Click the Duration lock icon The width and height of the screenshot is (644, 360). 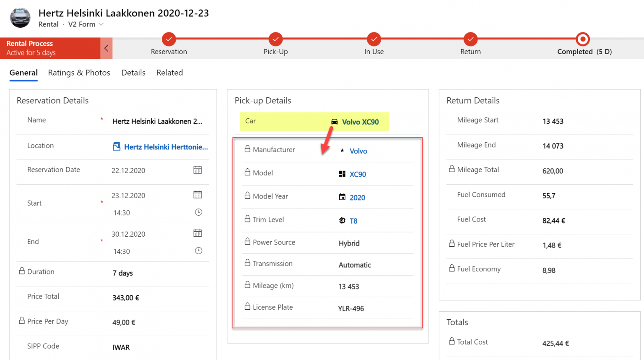[22, 271]
